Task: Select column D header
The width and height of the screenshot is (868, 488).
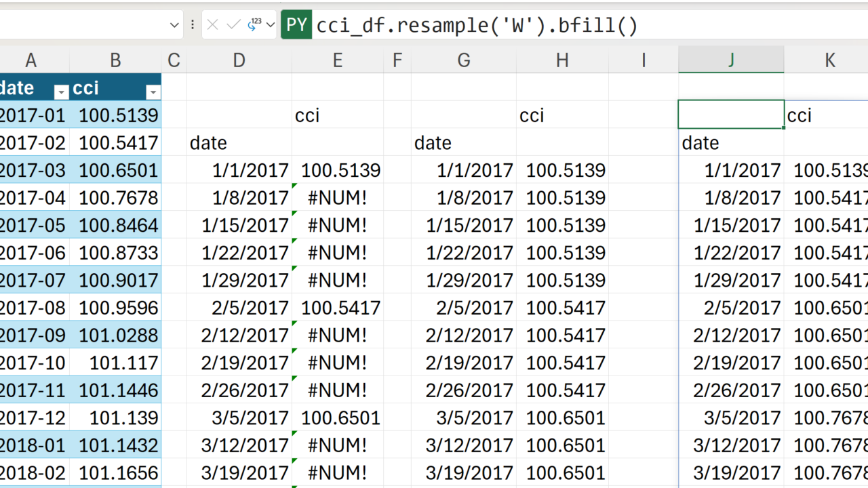Action: (x=239, y=60)
